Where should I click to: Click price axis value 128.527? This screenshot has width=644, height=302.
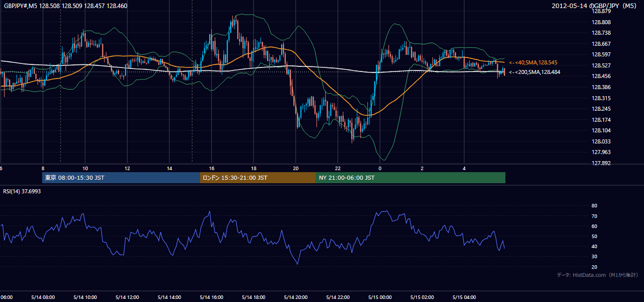click(601, 65)
